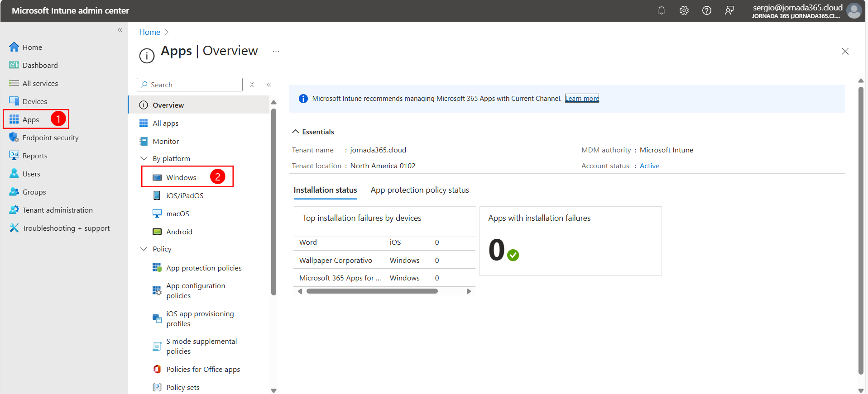Image resolution: width=868 pixels, height=394 pixels.
Task: Open the help question mark icon
Action: coord(706,10)
